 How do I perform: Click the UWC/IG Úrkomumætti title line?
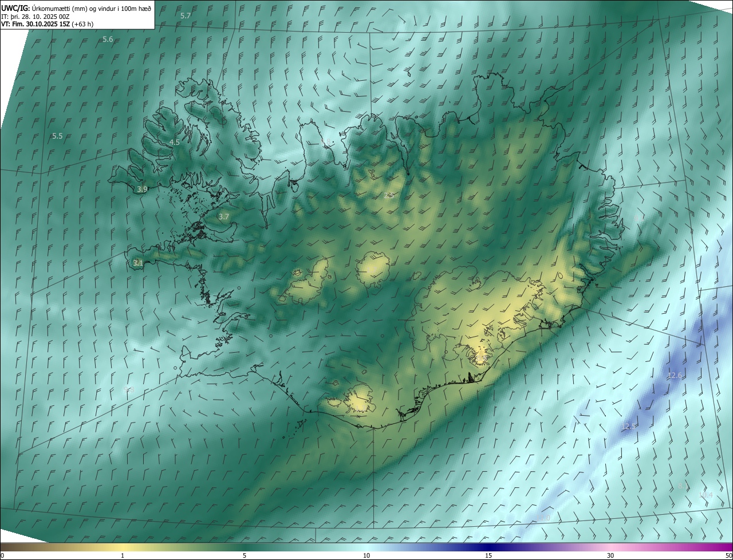[x=76, y=7]
